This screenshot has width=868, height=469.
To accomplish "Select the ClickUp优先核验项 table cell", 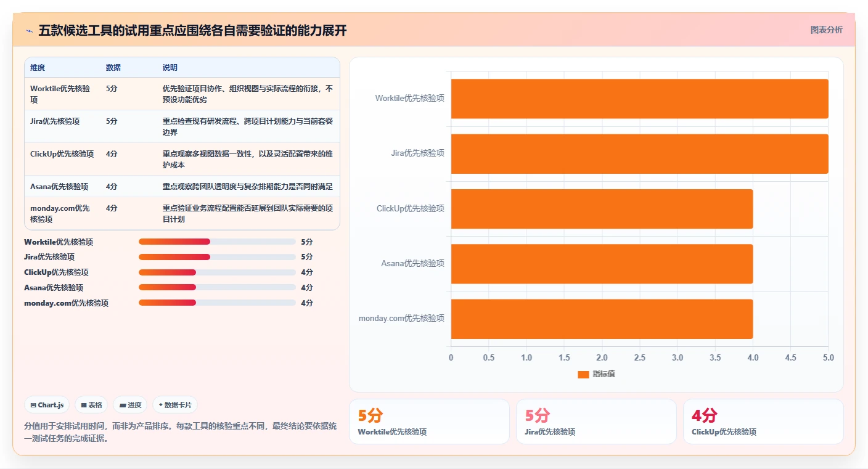I will click(x=62, y=159).
